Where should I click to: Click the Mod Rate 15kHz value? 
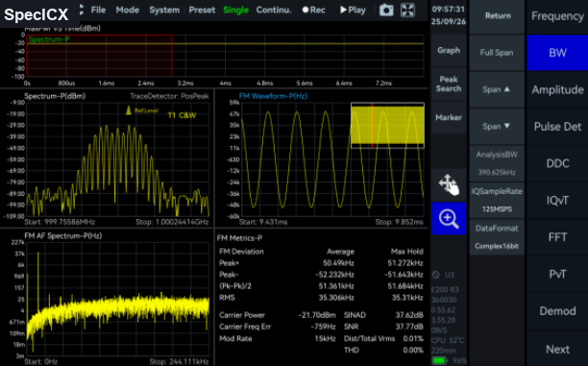(x=325, y=339)
